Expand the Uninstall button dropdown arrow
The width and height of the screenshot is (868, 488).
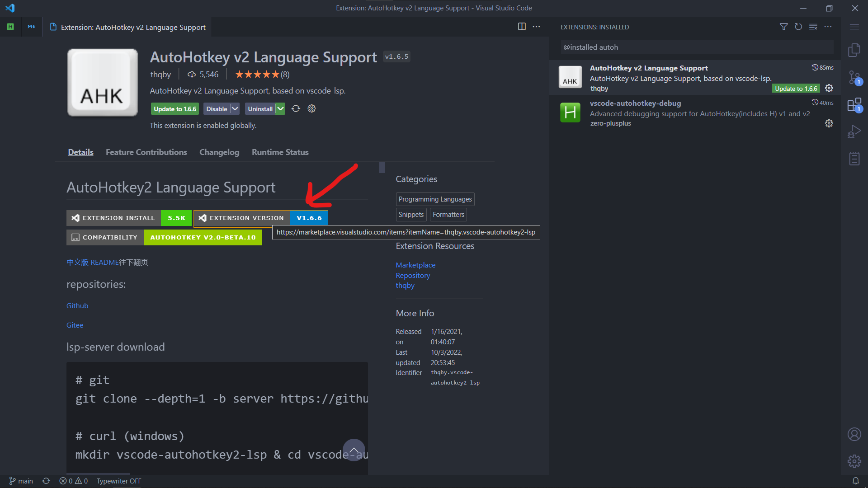[281, 108]
